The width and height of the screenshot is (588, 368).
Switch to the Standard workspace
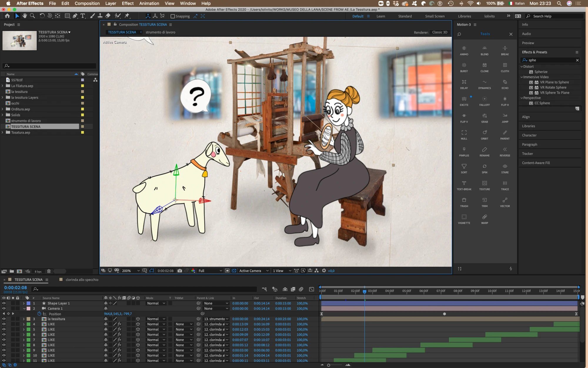tap(405, 16)
